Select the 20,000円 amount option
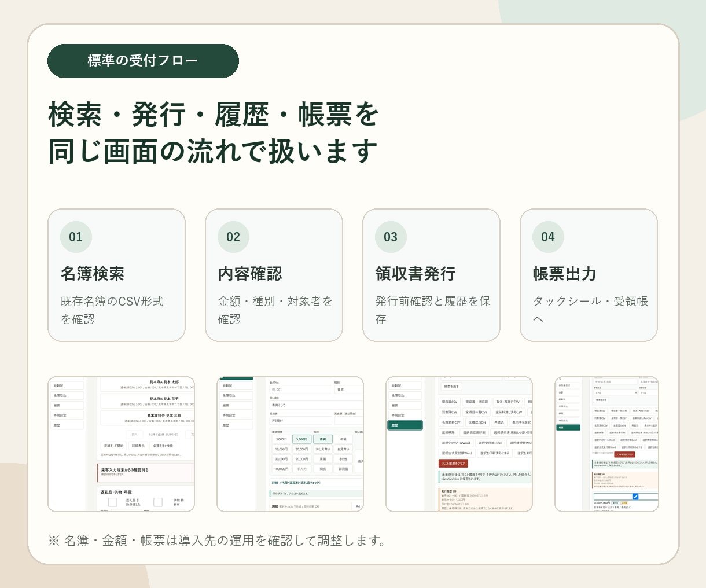The width and height of the screenshot is (706, 588). coord(301,449)
